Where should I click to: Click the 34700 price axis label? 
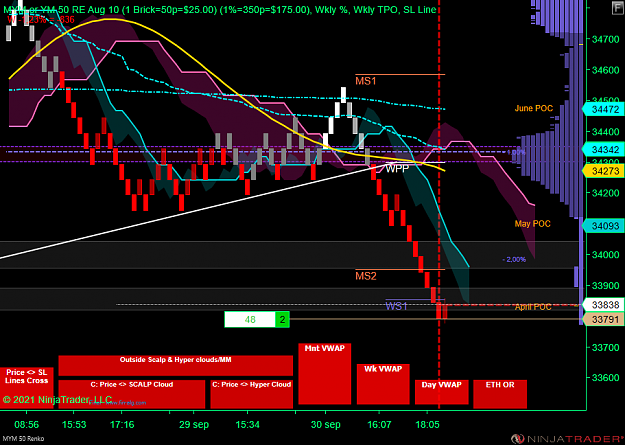point(605,39)
